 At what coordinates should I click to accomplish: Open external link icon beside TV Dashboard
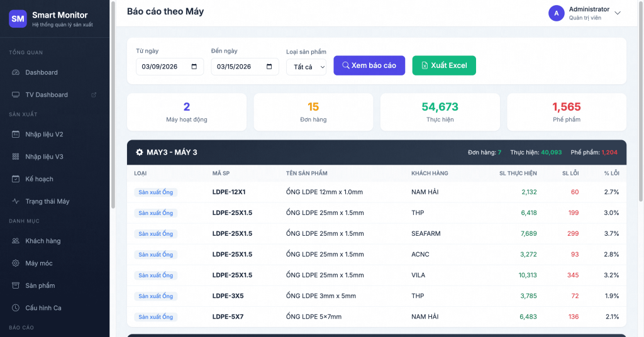pos(94,95)
